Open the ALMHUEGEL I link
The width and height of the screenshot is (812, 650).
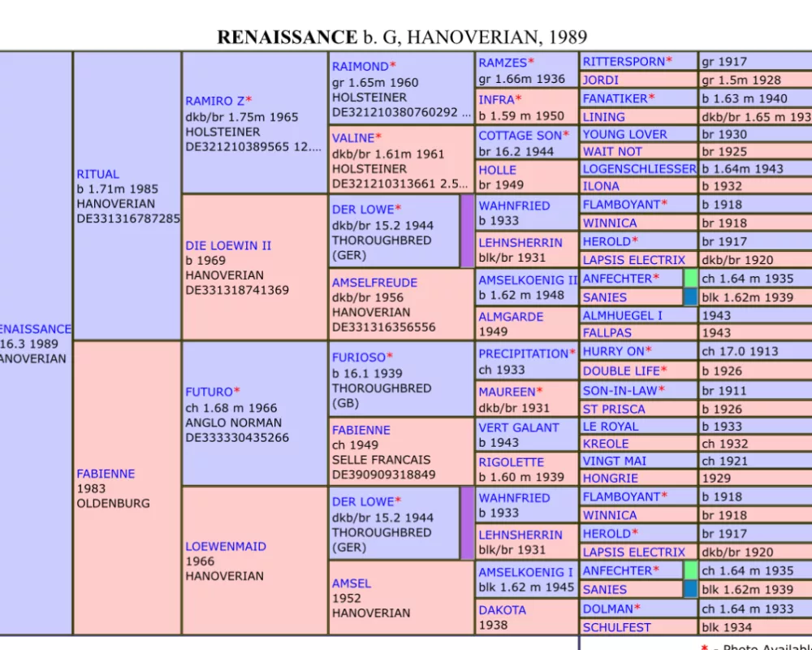622,316
